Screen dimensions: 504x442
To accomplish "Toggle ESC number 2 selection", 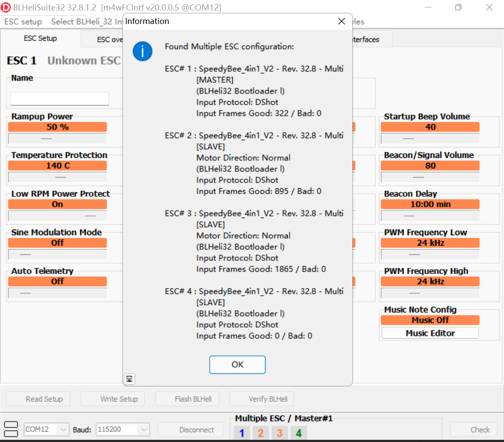I will click(x=260, y=433).
